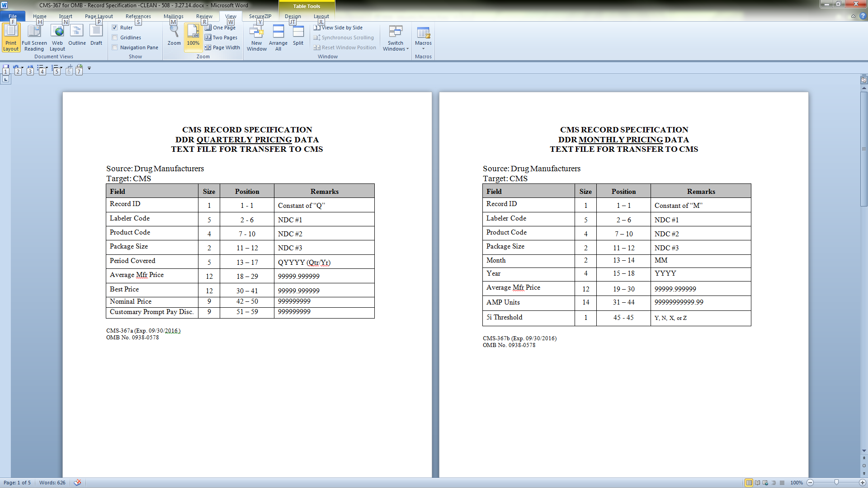Viewport: 868px width, 488px height.
Task: Click Draft view in status bar
Action: coord(782,483)
